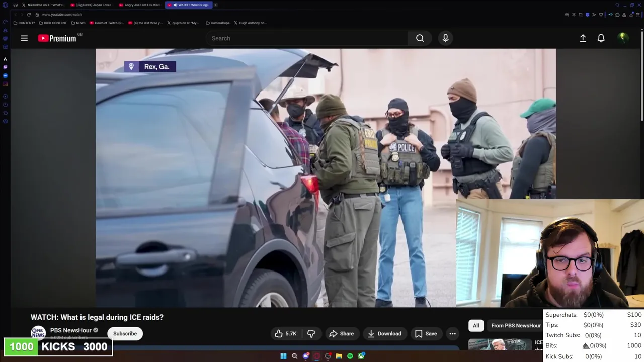The width and height of the screenshot is (644, 362).
Task: Switch to the Nikandros on X tab
Action: point(42,5)
